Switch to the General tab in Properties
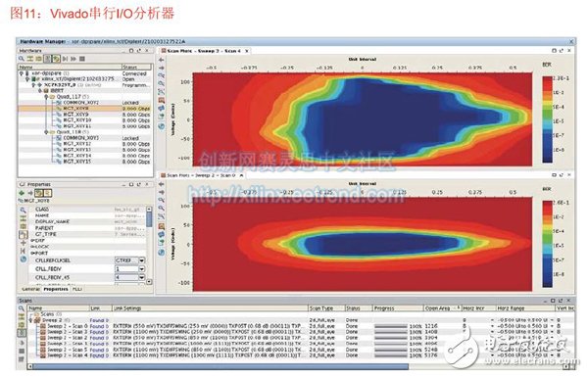Image resolution: width=588 pixels, height=377 pixels. [x=30, y=289]
